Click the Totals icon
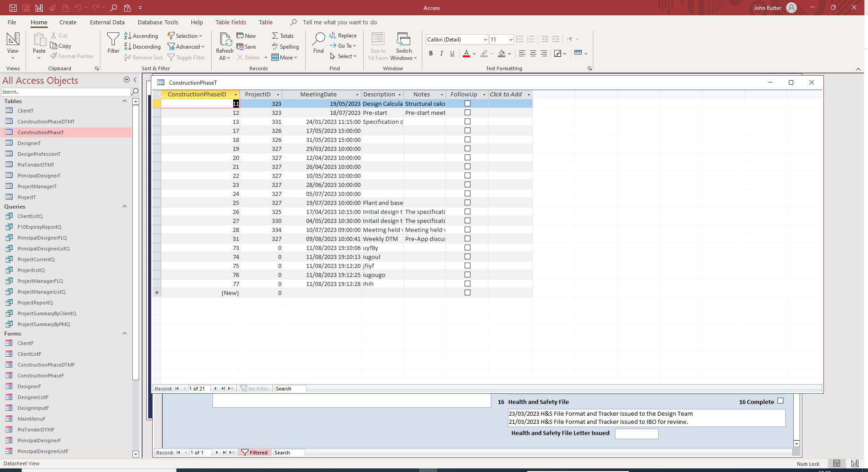Viewport: 868px width, 472px height. (283, 36)
